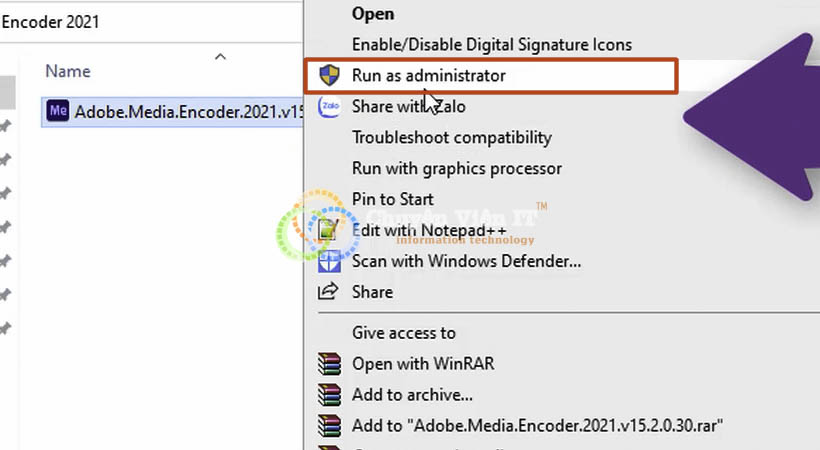Screen dimensions: 820x450
Task: Choose Scan with Windows Defender
Action: pyautogui.click(x=466, y=261)
